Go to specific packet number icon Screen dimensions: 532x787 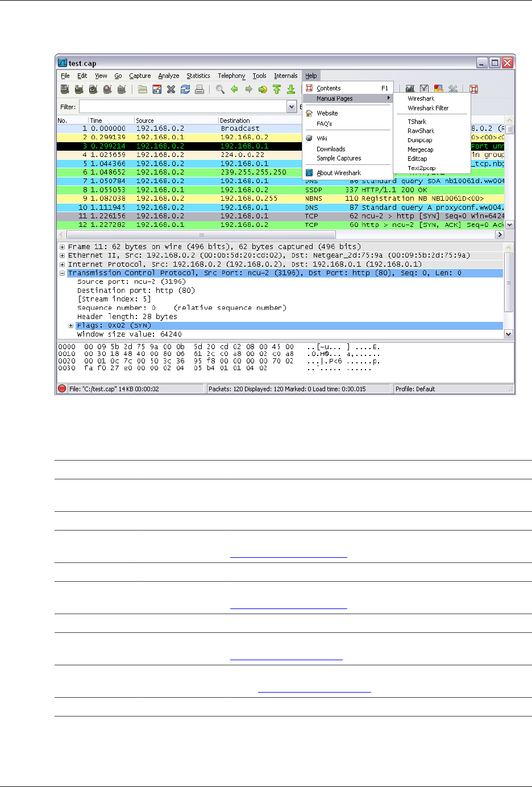pyautogui.click(x=263, y=89)
